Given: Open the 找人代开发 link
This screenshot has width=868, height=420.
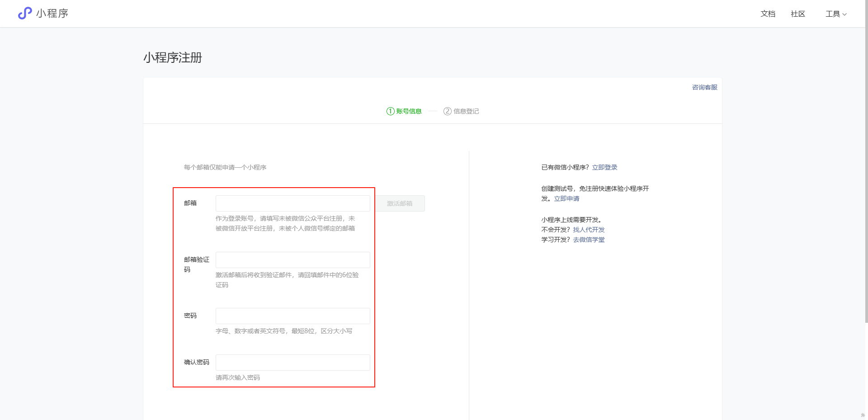Looking at the screenshot, I should (x=589, y=230).
